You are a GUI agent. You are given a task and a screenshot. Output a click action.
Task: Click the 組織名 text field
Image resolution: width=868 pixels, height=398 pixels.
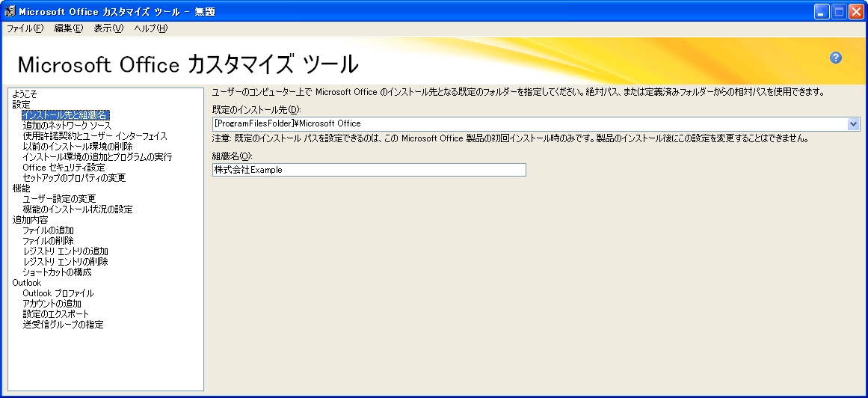(369, 170)
